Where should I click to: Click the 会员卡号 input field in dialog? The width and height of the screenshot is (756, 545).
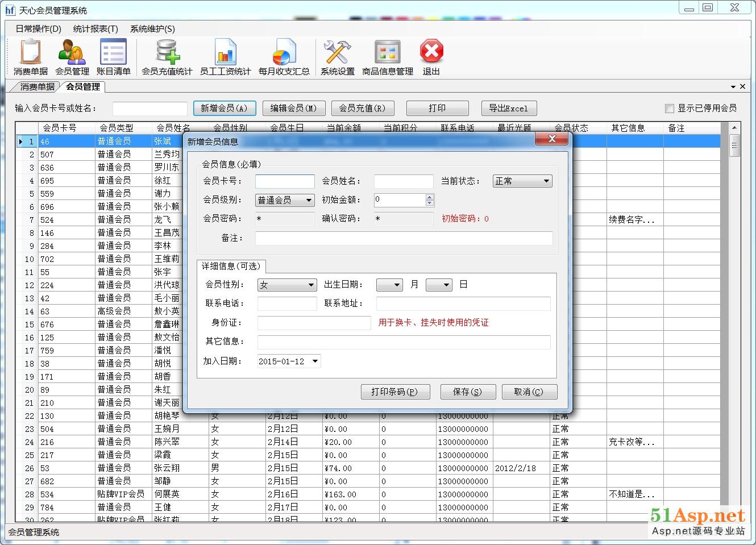[285, 181]
